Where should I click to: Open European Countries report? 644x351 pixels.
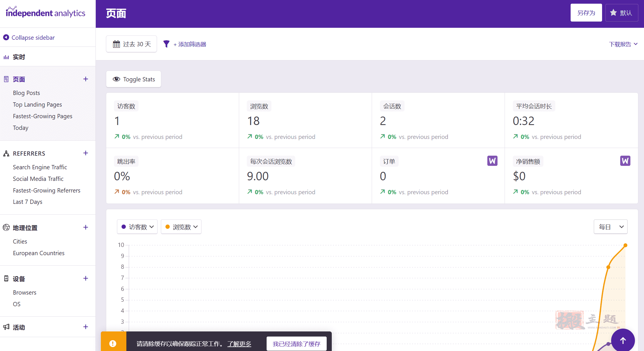click(x=39, y=253)
